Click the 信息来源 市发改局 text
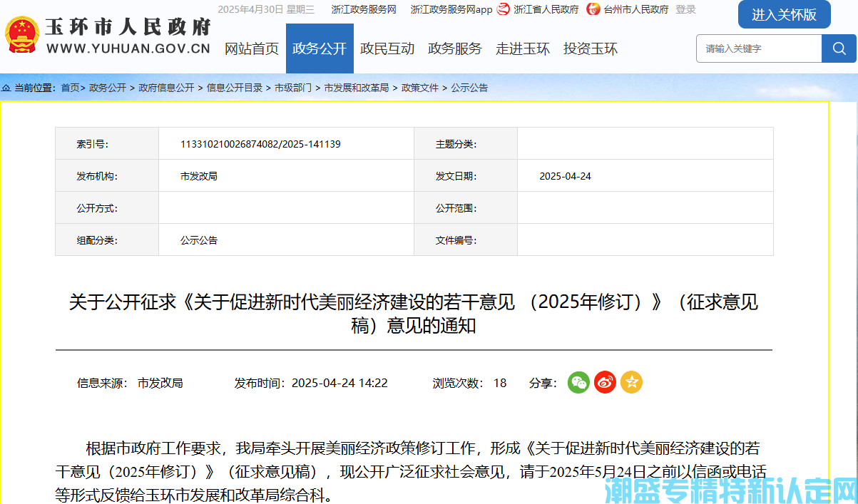 pos(130,383)
